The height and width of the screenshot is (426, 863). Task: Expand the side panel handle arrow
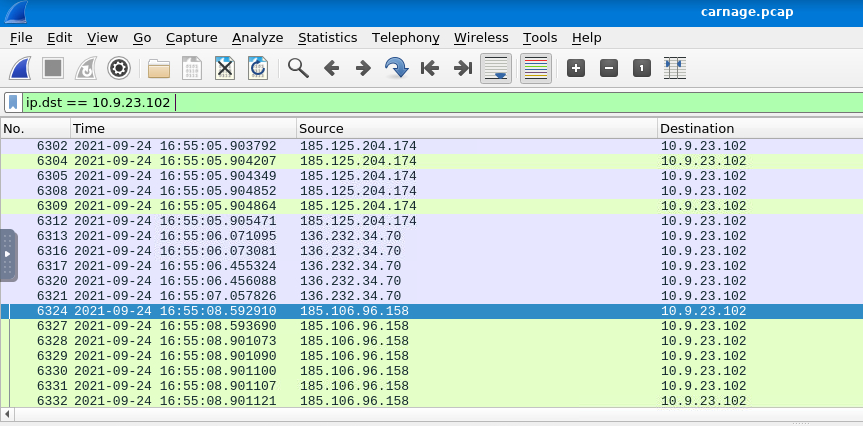[x=8, y=255]
